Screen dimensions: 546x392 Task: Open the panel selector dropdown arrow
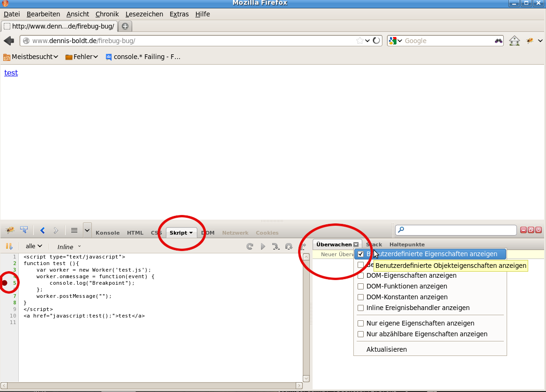point(87,230)
